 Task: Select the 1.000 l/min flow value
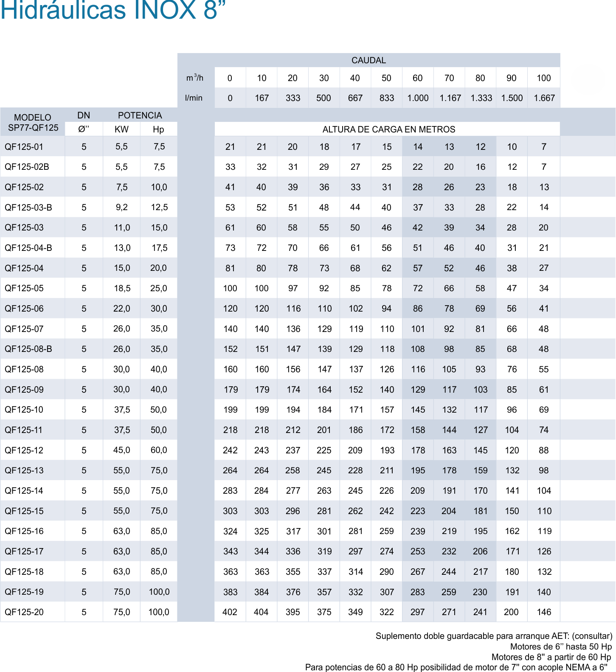418,98
